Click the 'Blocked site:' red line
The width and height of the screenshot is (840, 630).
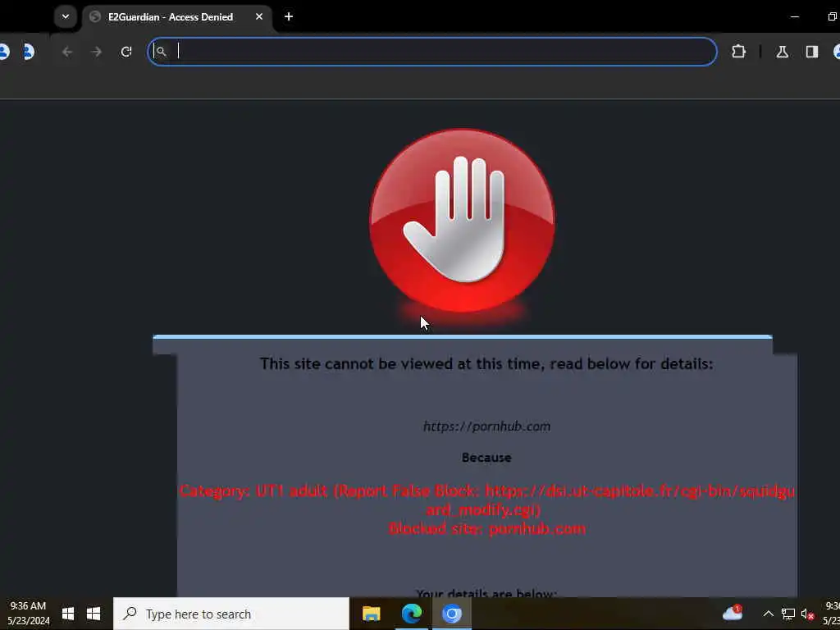coord(486,529)
